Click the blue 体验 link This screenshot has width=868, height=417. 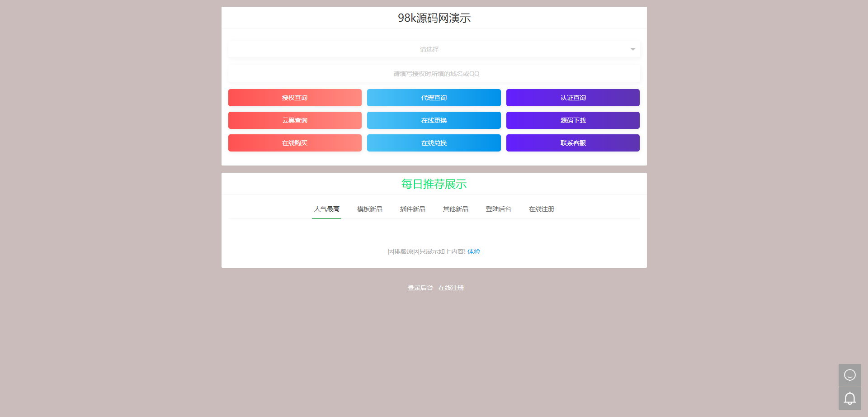point(474,251)
